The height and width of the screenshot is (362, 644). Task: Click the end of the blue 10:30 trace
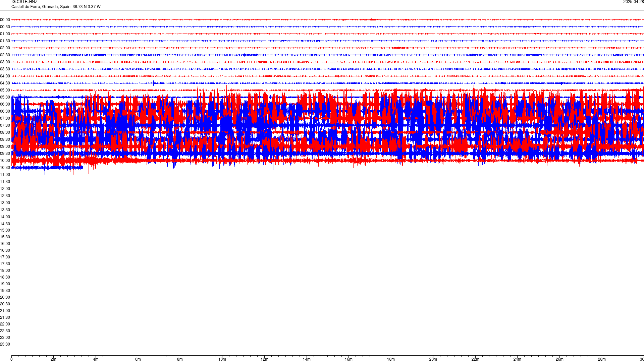82,168
